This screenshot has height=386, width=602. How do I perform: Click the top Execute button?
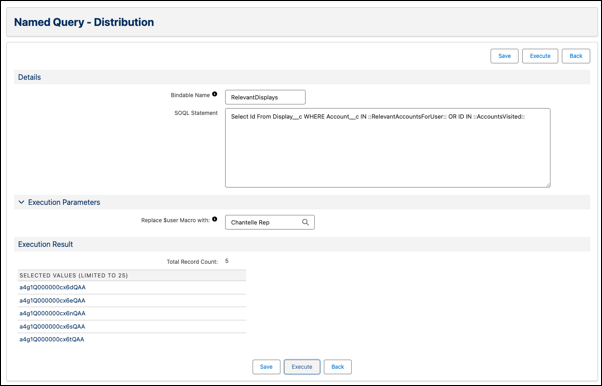click(540, 56)
